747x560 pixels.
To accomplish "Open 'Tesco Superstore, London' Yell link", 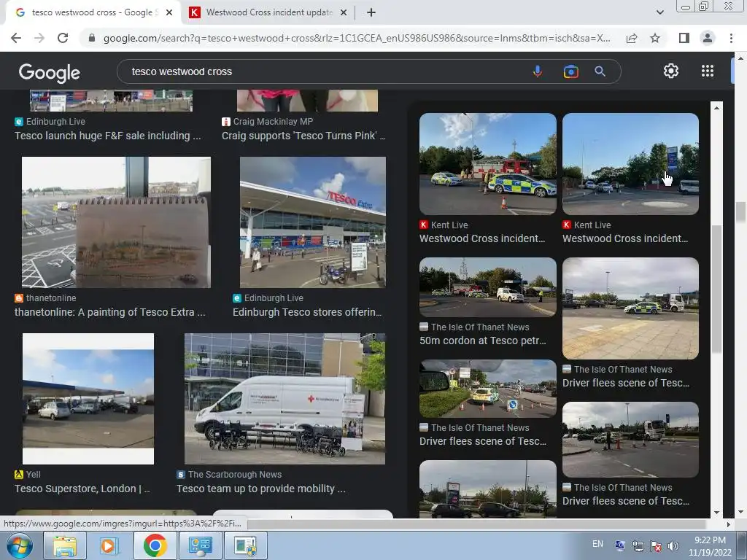I will [x=82, y=489].
